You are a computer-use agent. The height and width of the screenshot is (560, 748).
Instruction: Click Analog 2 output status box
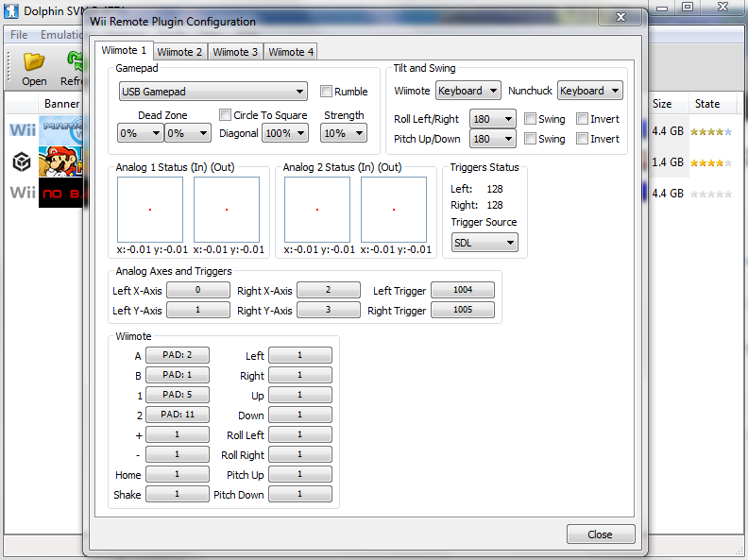coord(394,210)
